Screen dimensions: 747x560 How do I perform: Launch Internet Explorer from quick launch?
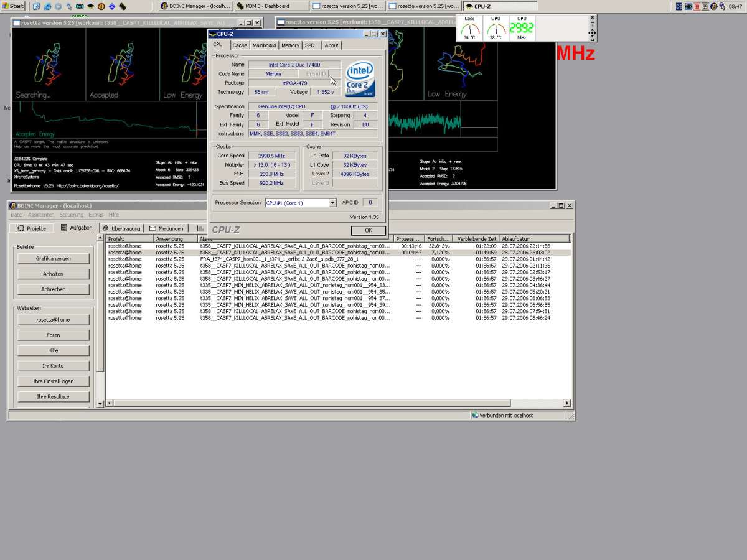click(x=47, y=6)
